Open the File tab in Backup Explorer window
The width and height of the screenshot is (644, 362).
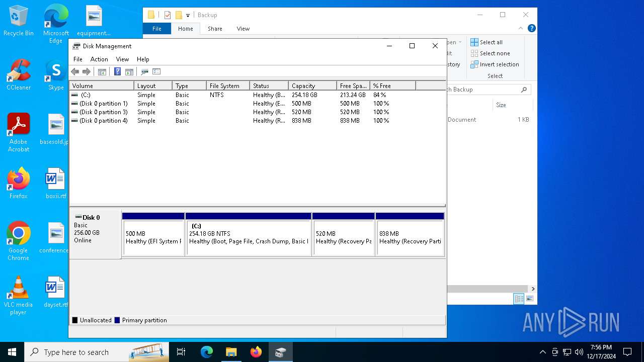click(157, 29)
